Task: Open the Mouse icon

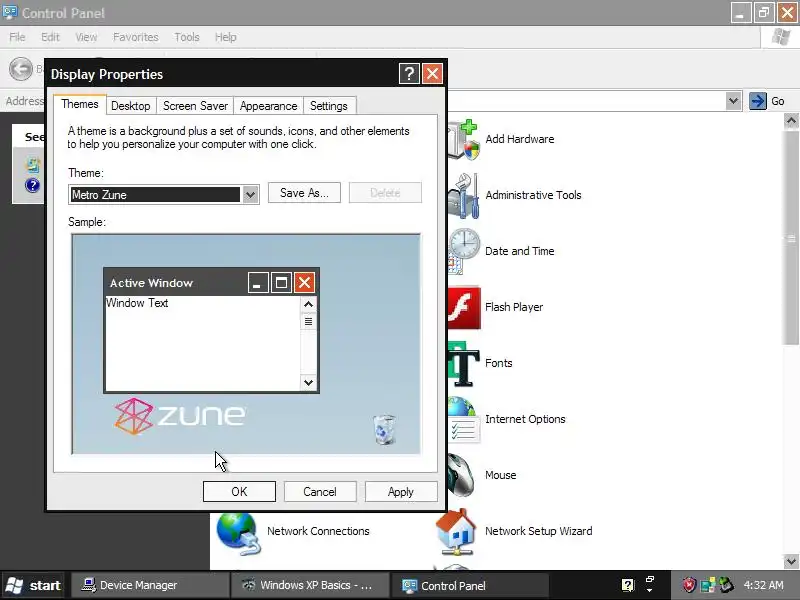Action: pyautogui.click(x=462, y=476)
